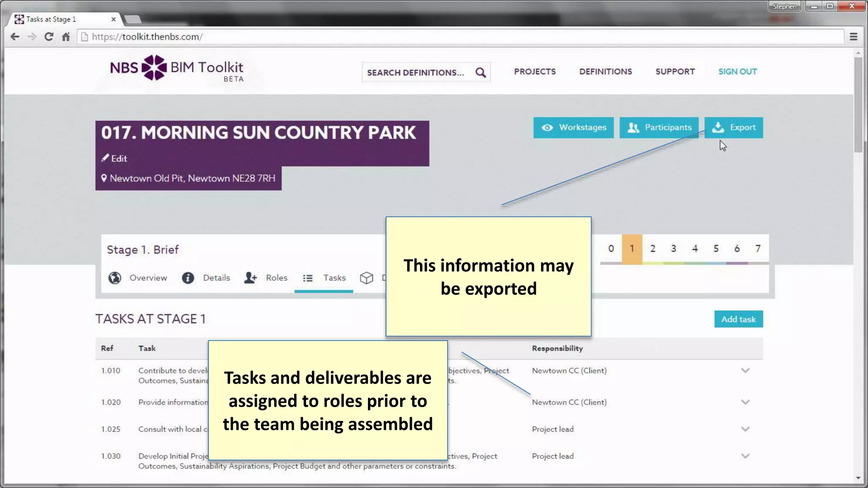
Task: Select stage 3 in stage selector
Action: [673, 249]
